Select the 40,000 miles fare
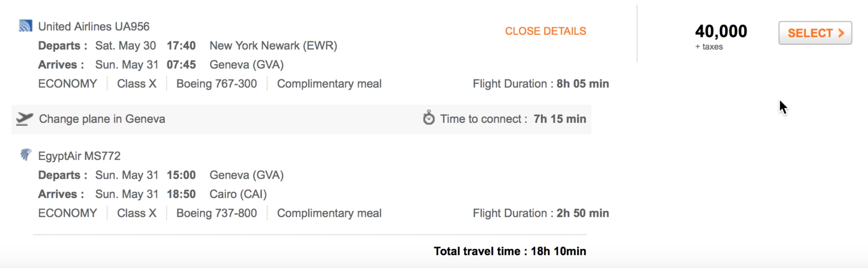This screenshot has width=868, height=268. tap(815, 33)
